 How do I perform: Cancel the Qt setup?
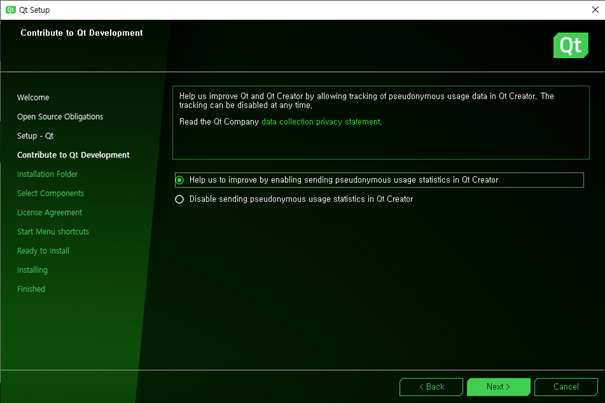(566, 387)
